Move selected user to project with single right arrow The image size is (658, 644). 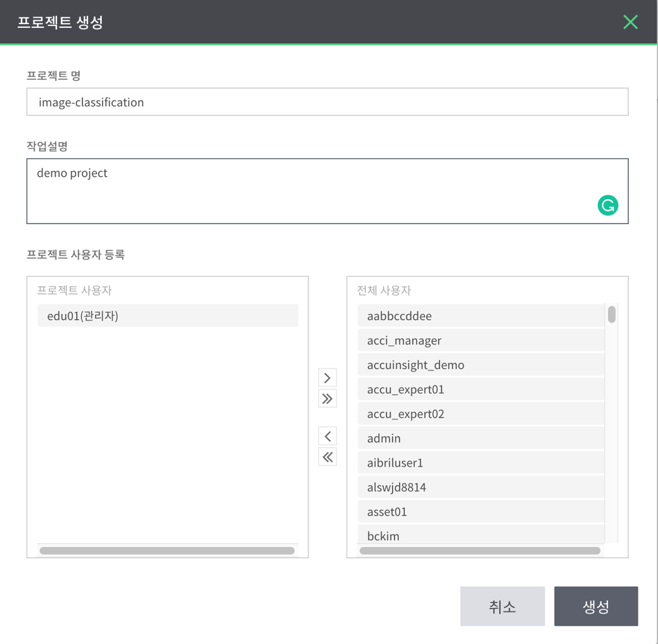pos(327,378)
